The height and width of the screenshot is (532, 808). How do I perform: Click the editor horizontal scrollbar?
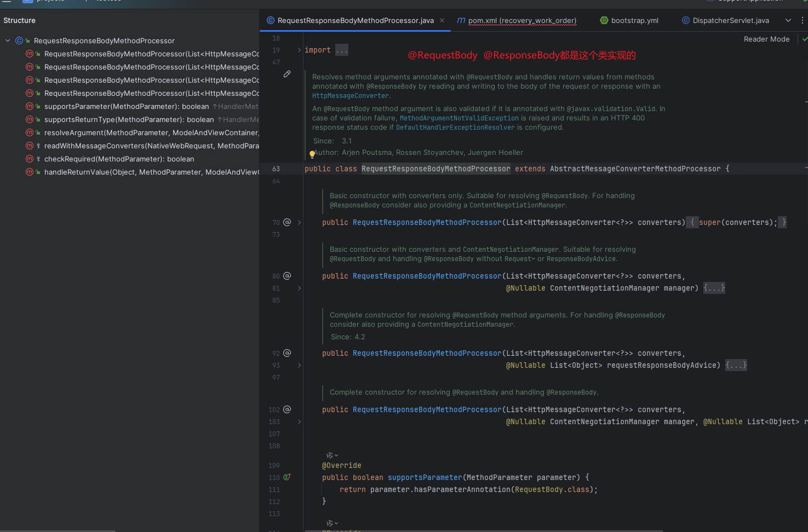point(484,530)
